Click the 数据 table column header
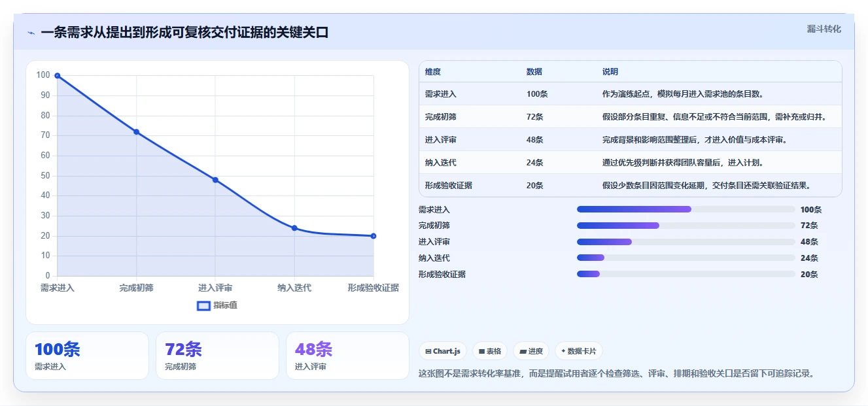Viewport: 868px width, 406px height. pyautogui.click(x=534, y=72)
